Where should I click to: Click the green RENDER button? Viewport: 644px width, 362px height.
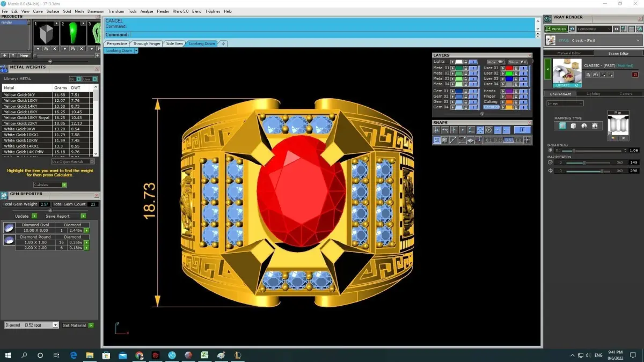click(557, 29)
